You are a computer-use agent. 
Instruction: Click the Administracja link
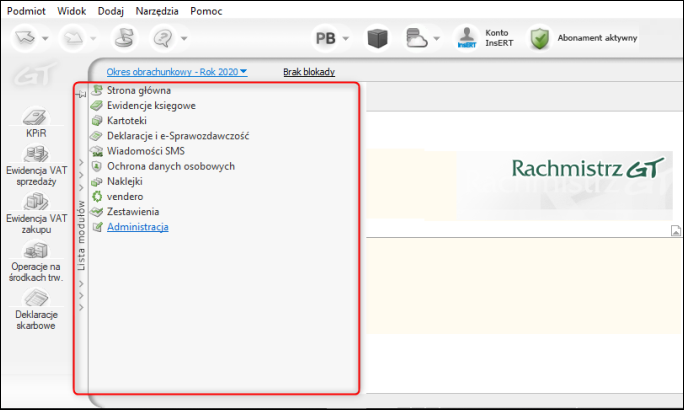[138, 227]
